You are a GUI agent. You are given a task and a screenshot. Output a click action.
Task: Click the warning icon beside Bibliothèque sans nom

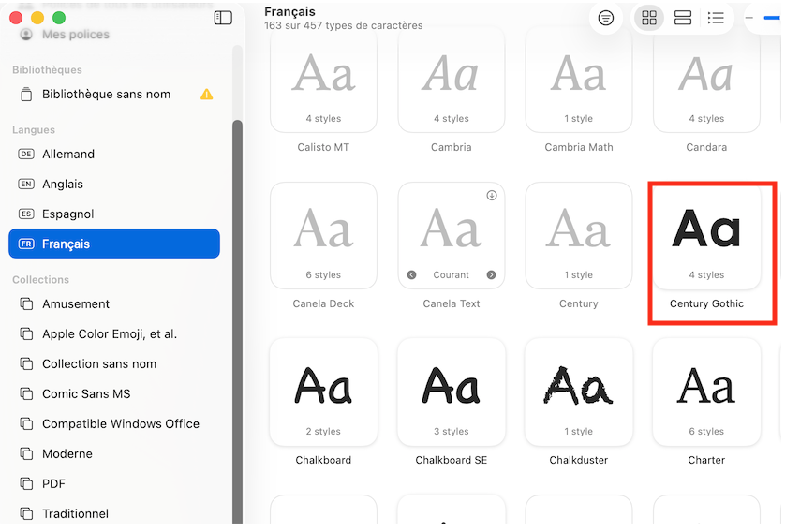click(x=207, y=95)
